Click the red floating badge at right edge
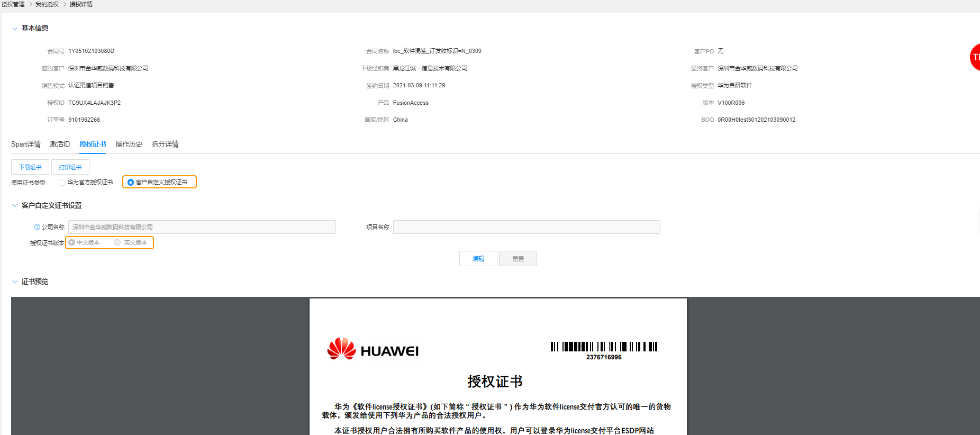The image size is (980, 435). pos(975,57)
